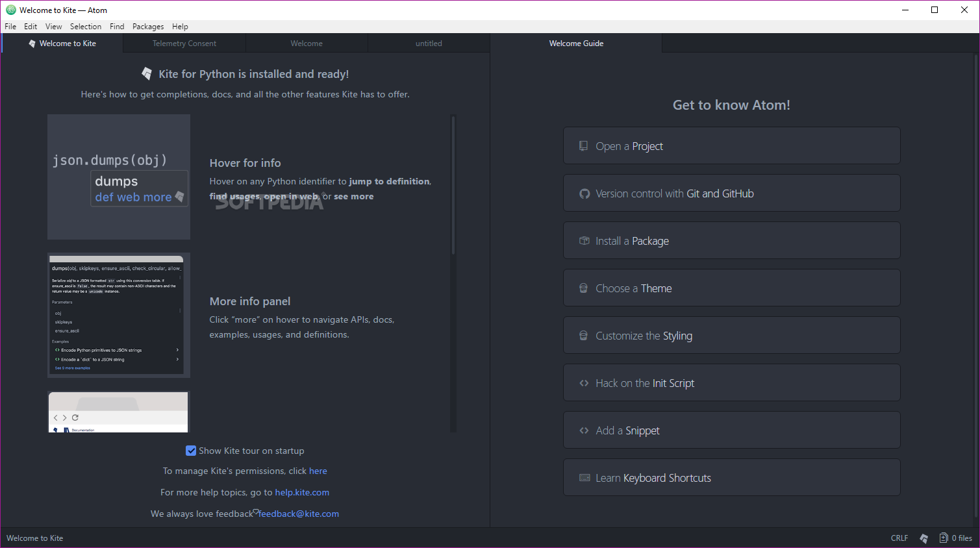Expand the Choose a Theme card
The height and width of the screenshot is (548, 980).
(731, 288)
